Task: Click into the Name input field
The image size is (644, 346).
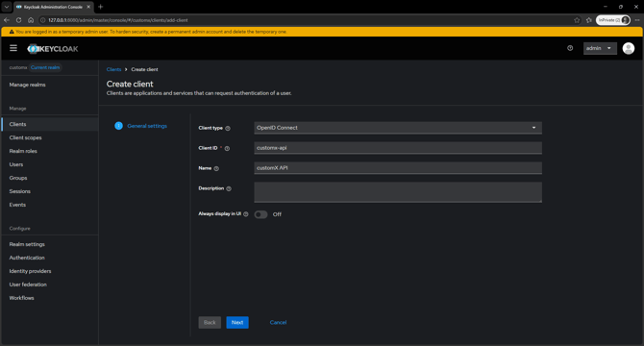Action: (398, 168)
